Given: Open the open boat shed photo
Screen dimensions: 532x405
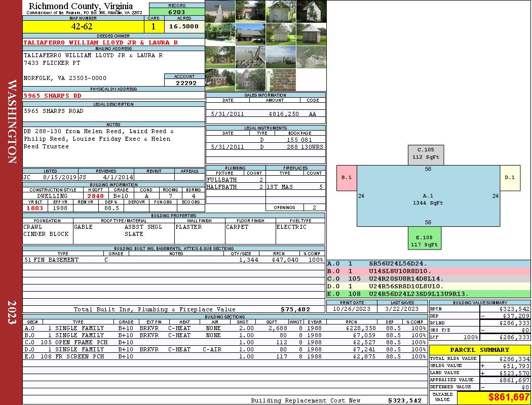Looking at the screenshot, I should click(x=220, y=34).
